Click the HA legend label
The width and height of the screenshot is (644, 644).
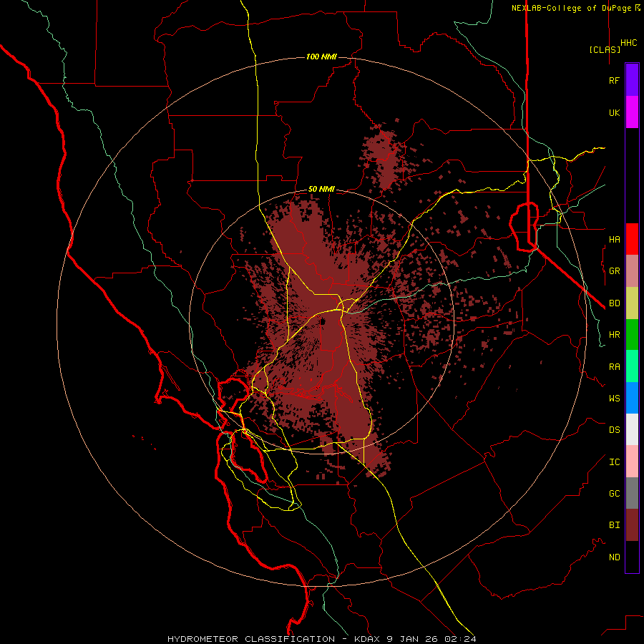click(614, 240)
